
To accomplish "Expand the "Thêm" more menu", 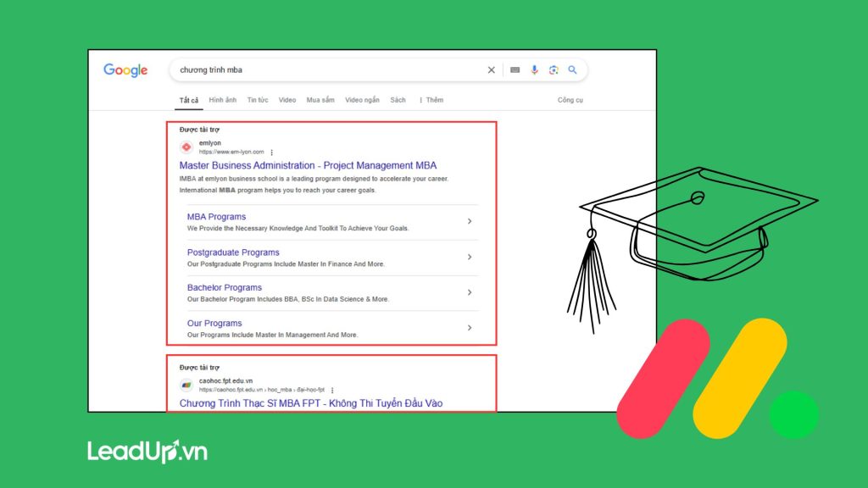I will coord(431,100).
